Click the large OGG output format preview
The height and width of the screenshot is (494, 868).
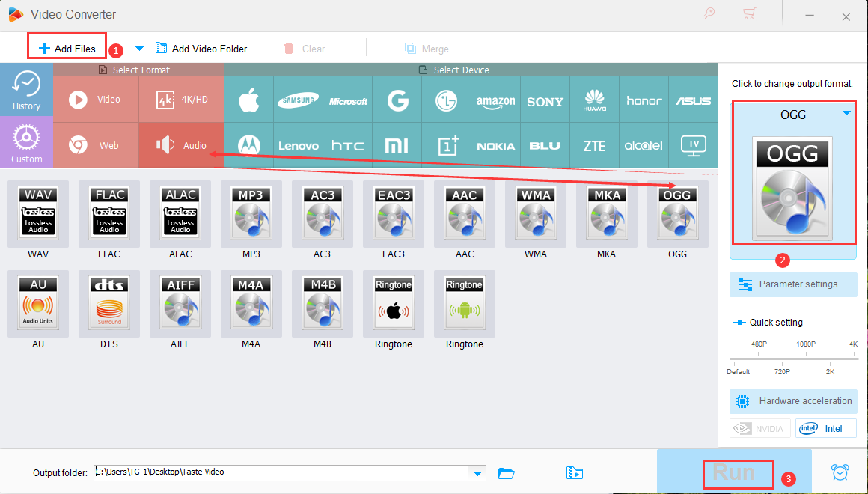792,189
